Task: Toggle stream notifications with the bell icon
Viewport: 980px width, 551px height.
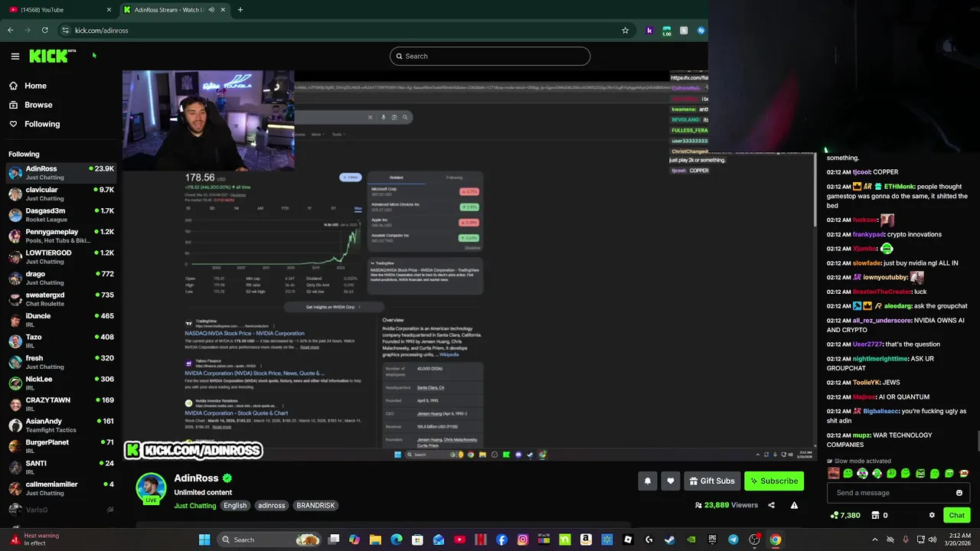Action: coord(648,481)
